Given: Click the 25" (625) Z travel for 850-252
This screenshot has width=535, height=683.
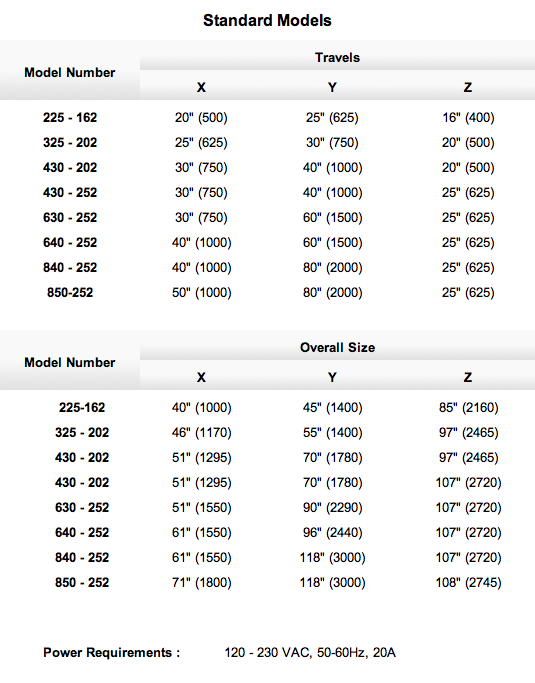Looking at the screenshot, I should click(x=468, y=292).
